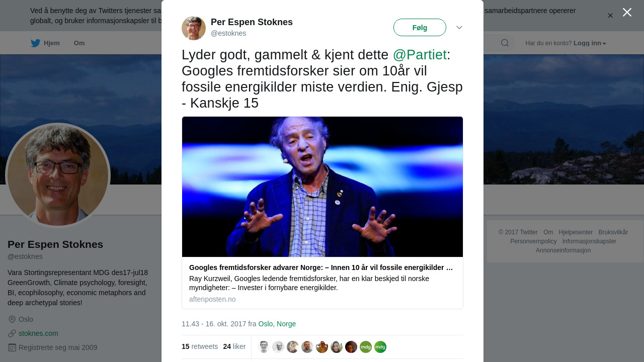Image resolution: width=644 pixels, height=362 pixels.
Task: Open tweet author's small avatar
Action: (194, 28)
